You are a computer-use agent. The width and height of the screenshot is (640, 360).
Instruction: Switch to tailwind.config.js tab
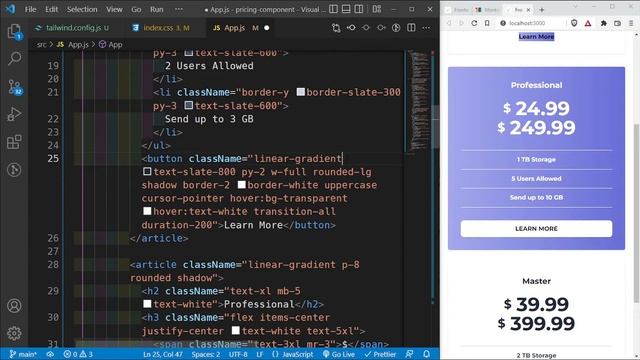click(73, 28)
